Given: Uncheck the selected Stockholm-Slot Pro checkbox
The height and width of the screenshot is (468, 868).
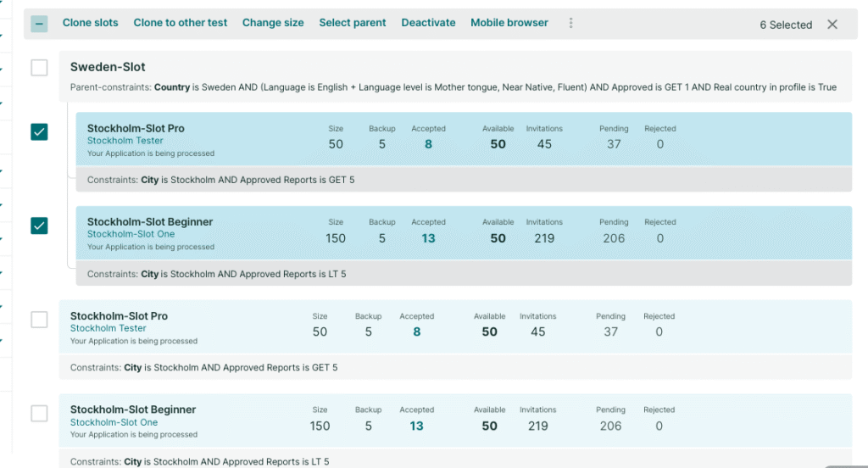Looking at the screenshot, I should pos(39,131).
